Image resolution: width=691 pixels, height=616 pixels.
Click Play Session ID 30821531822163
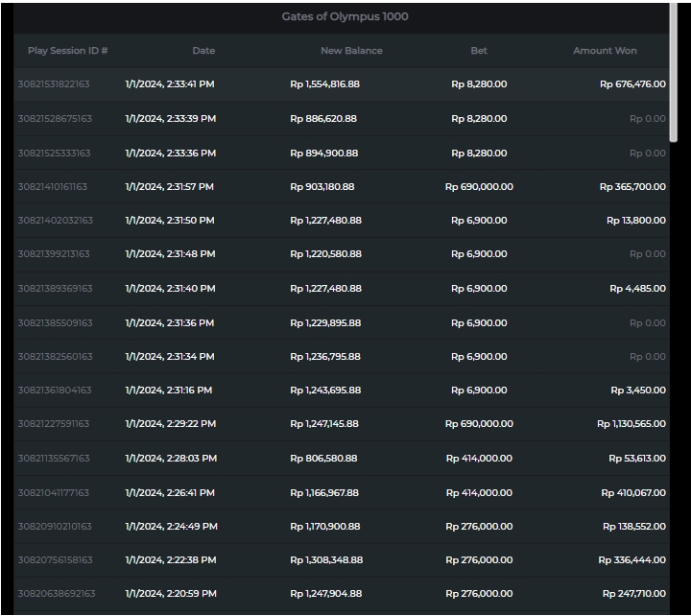pos(54,84)
